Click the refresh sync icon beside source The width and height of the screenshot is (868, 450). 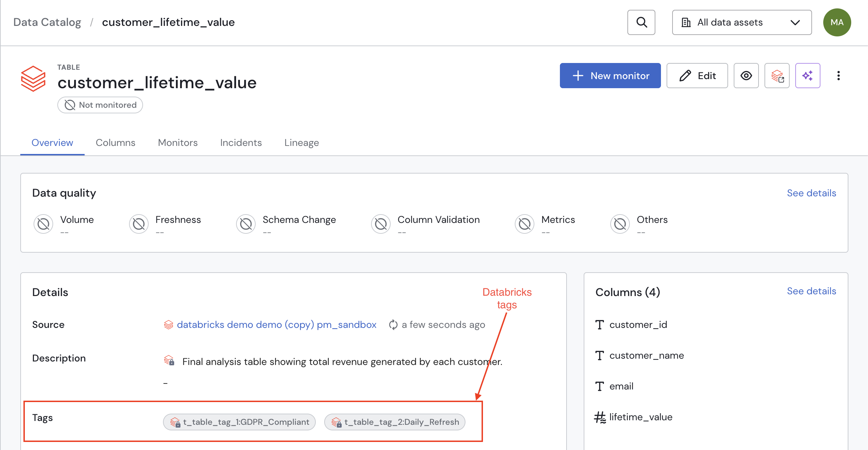tap(393, 325)
